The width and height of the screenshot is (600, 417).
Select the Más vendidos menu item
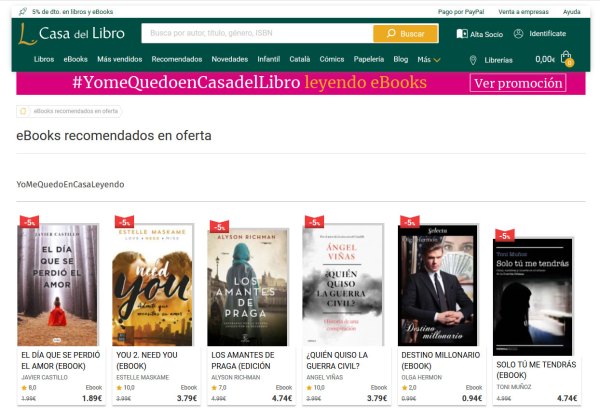pos(119,59)
